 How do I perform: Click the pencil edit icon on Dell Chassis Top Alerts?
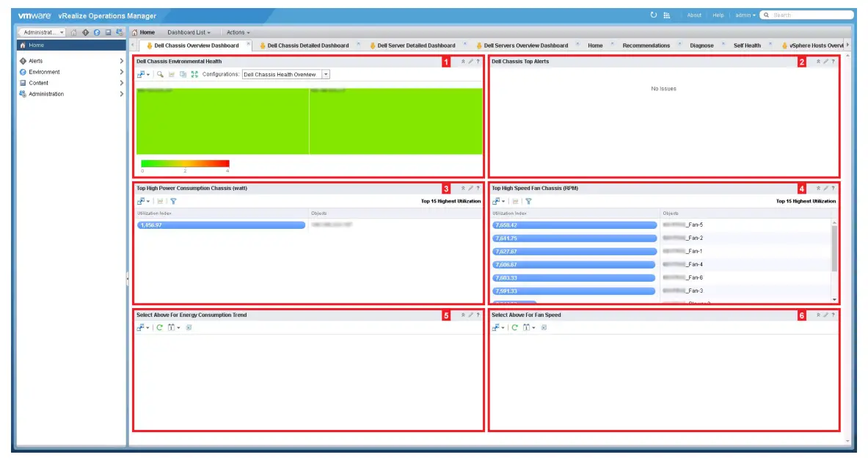pos(825,61)
